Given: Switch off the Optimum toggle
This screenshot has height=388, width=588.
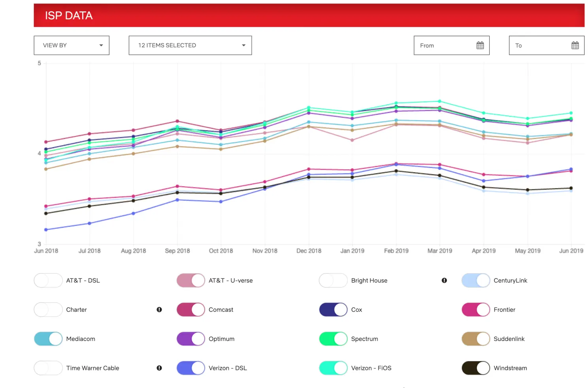Looking at the screenshot, I should pos(191,339).
